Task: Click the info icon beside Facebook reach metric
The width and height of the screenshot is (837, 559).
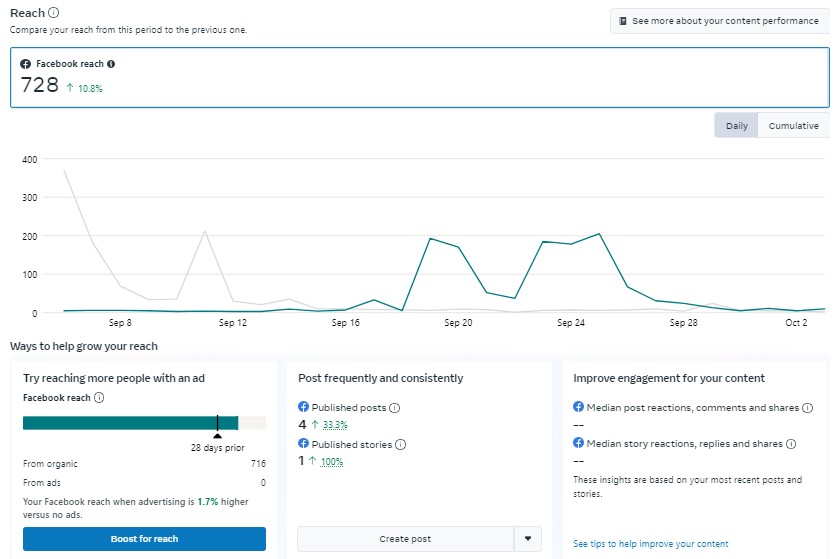Action: (111, 64)
